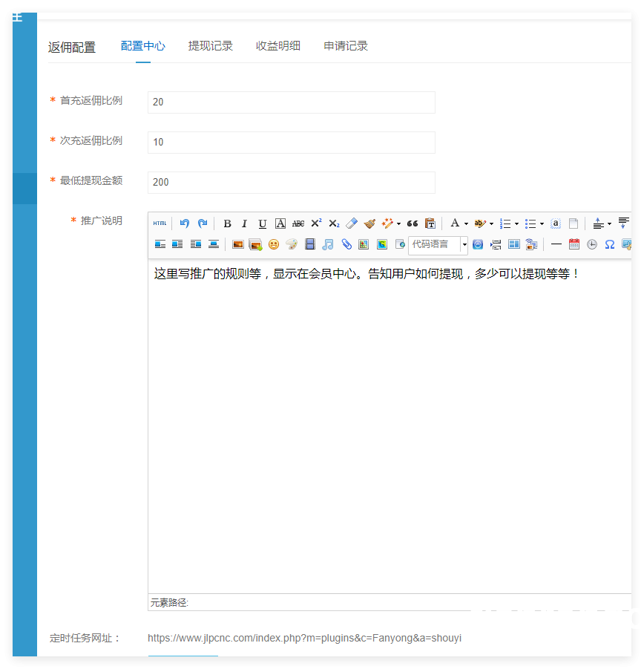Click the 最低提现金额 input field

pyautogui.click(x=292, y=183)
